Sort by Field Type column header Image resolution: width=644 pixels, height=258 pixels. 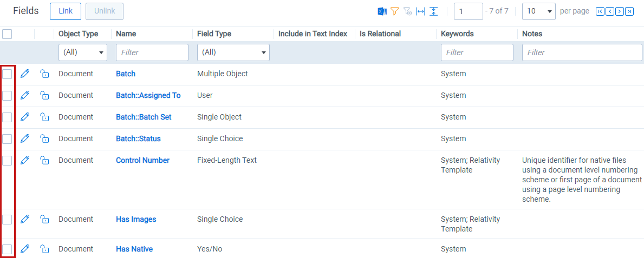[214, 34]
